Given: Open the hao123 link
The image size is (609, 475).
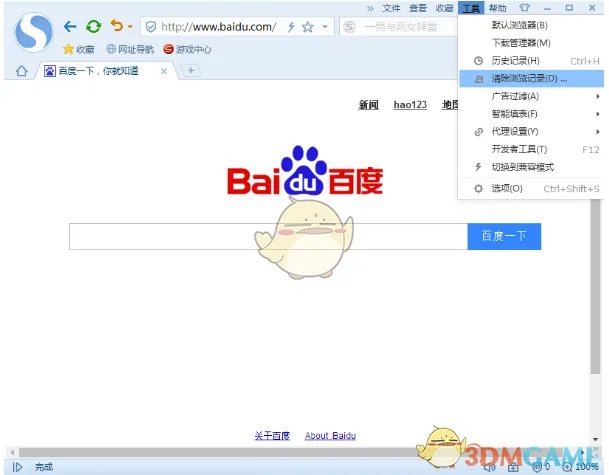Looking at the screenshot, I should tap(410, 104).
